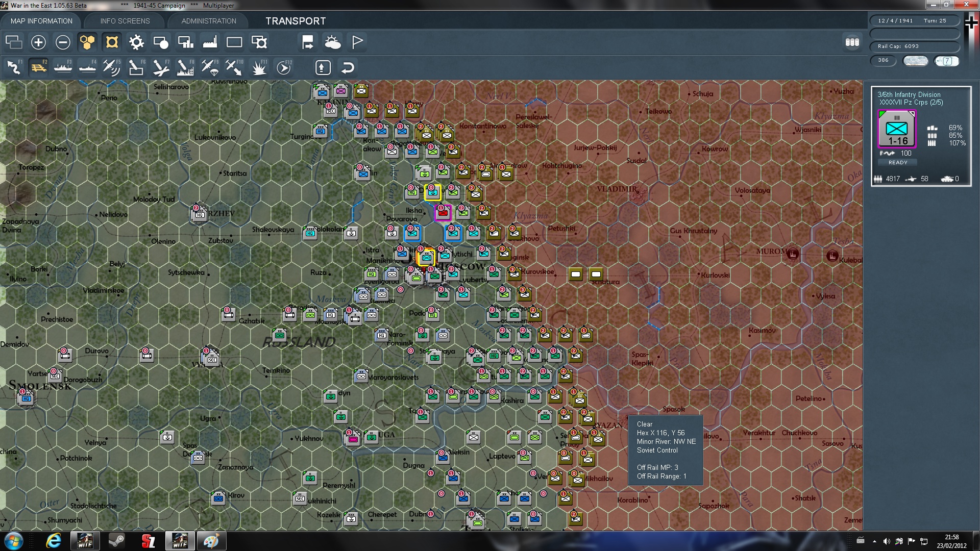Select Bomb City mode (F8)
Viewport: 980px width, 551px height.
pos(185,67)
